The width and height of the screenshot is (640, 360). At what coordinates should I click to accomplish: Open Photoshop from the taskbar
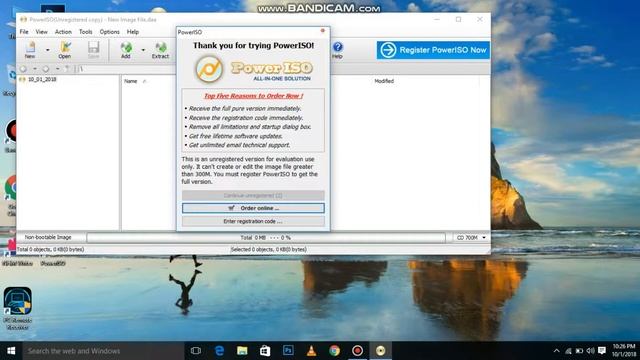(x=288, y=351)
